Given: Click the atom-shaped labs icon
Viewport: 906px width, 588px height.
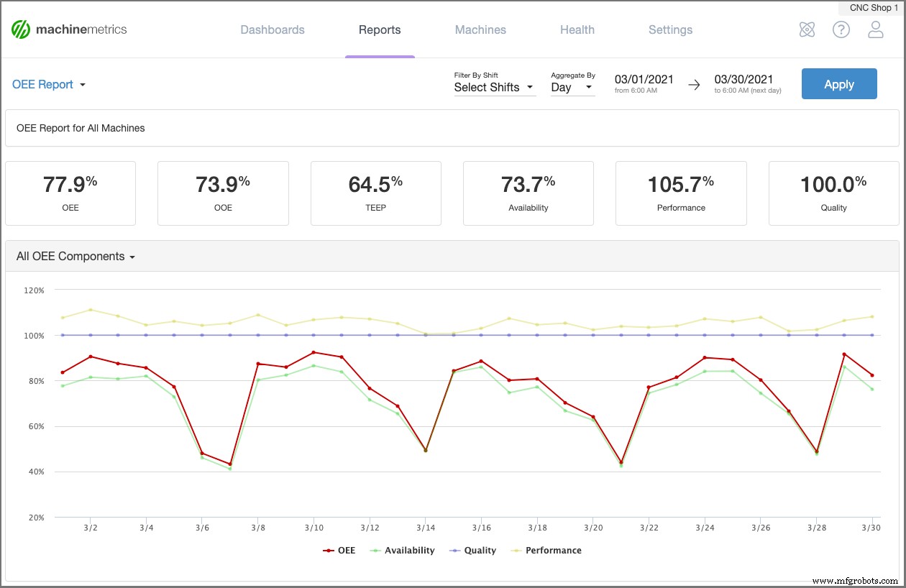Looking at the screenshot, I should (807, 29).
